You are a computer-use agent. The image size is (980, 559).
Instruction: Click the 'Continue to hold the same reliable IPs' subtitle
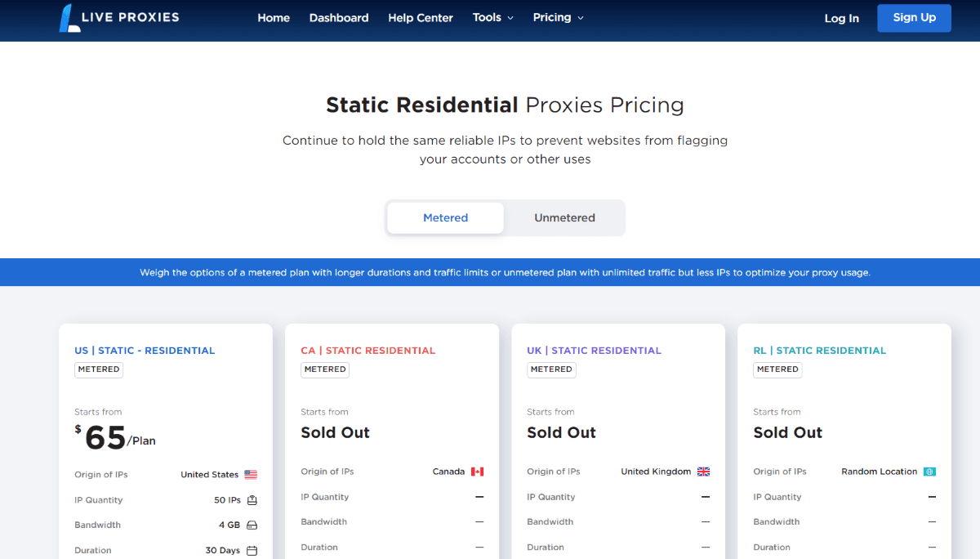[x=505, y=150]
